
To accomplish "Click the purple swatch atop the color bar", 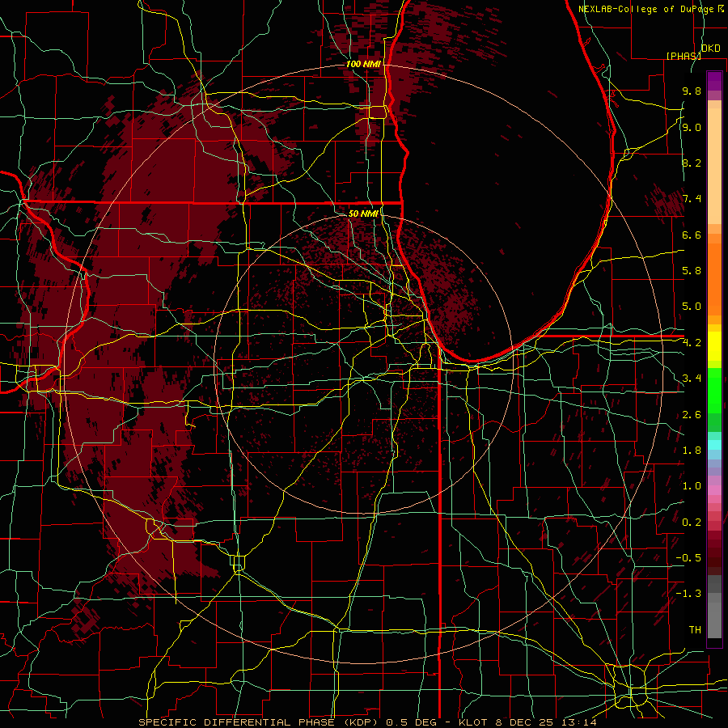I will (714, 81).
